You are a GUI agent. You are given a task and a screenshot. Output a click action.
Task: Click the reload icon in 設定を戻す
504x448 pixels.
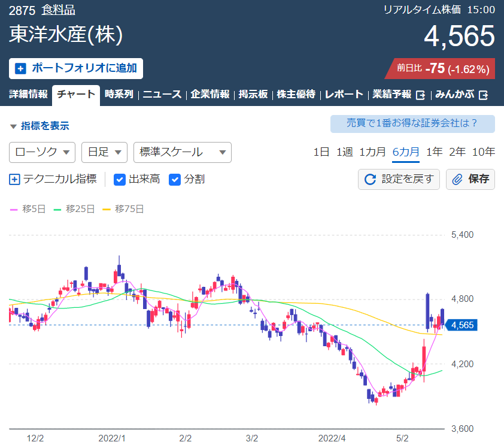point(370,179)
